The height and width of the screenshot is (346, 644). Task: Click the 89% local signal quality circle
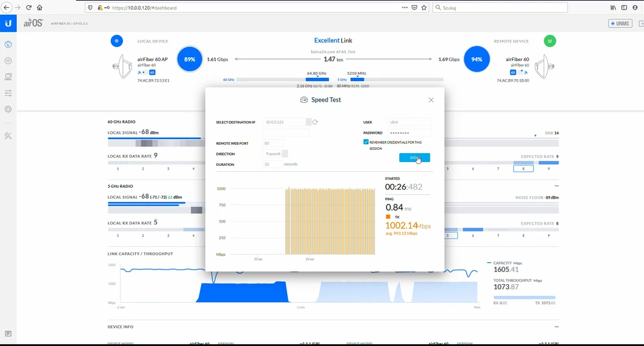[x=190, y=59]
